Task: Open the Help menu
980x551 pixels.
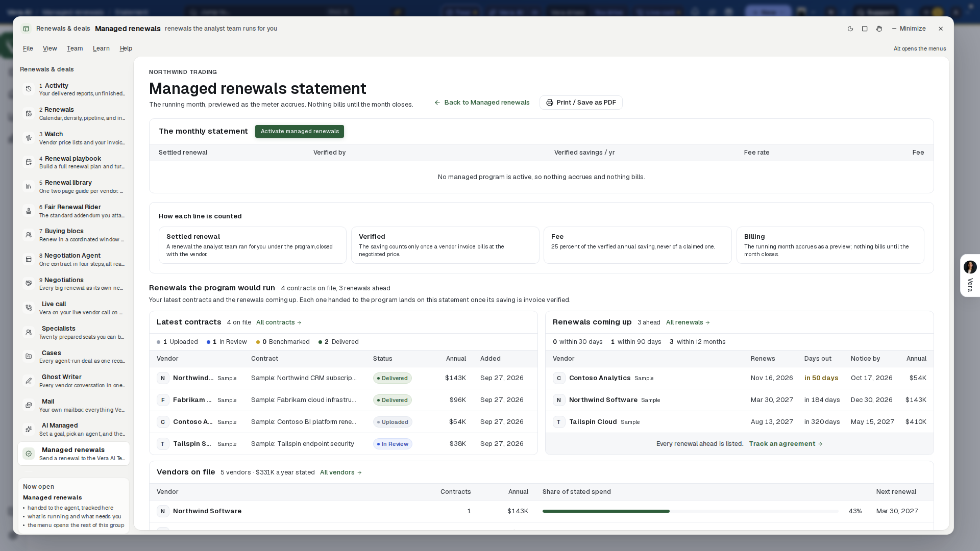Action: point(126,48)
